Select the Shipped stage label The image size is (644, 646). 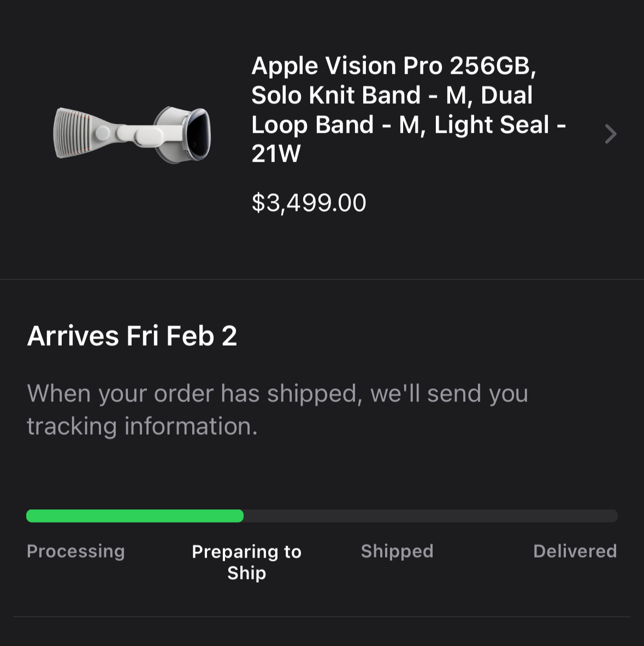tap(397, 551)
